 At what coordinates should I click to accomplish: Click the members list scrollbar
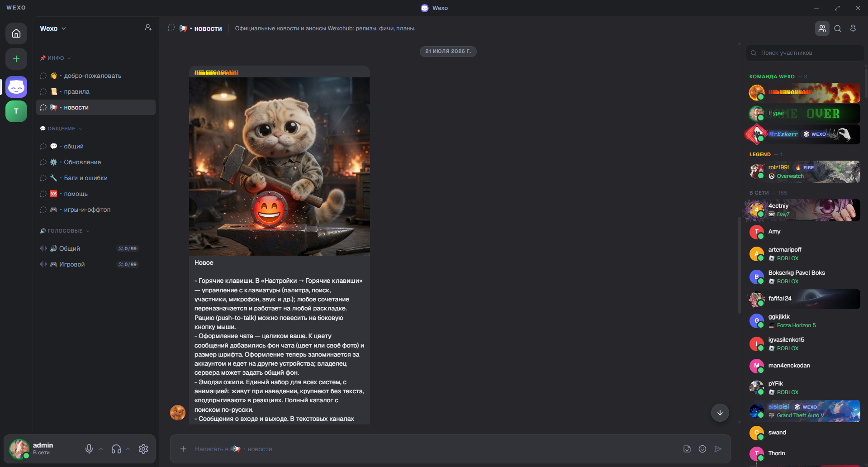click(x=866, y=82)
